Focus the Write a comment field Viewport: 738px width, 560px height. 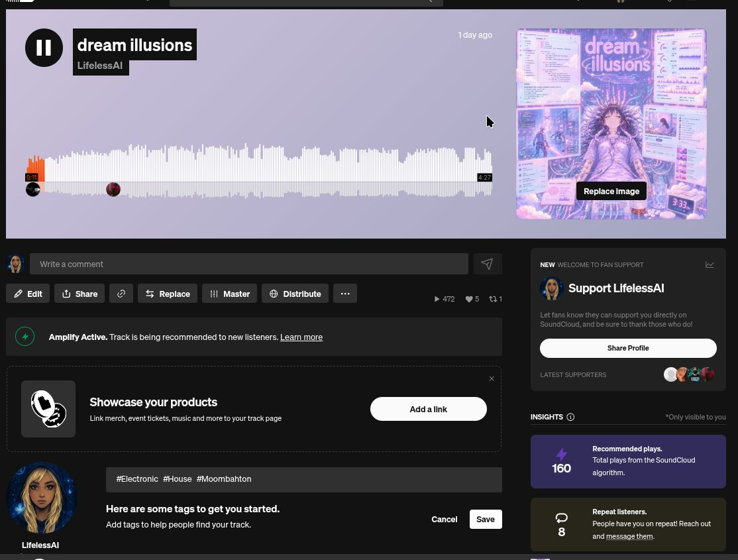249,264
